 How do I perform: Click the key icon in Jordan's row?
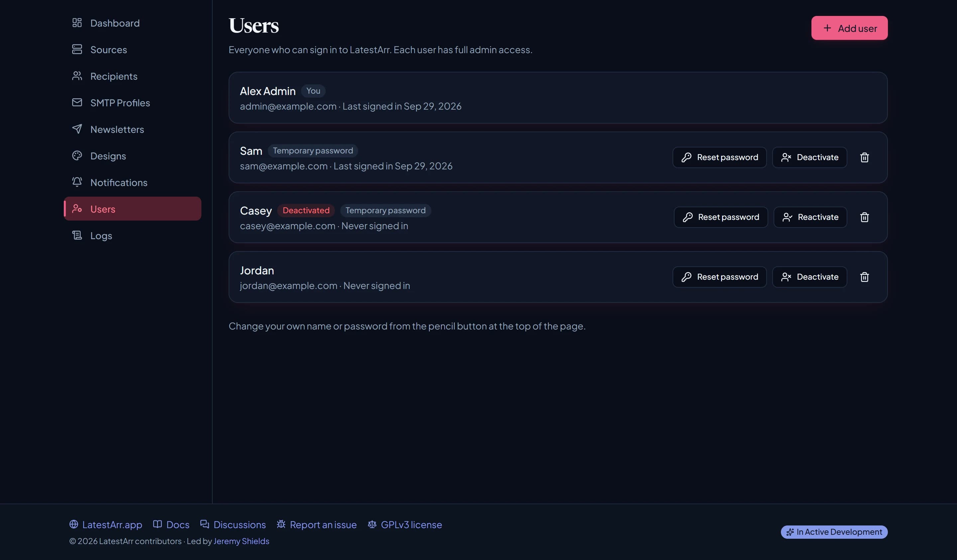[686, 277]
